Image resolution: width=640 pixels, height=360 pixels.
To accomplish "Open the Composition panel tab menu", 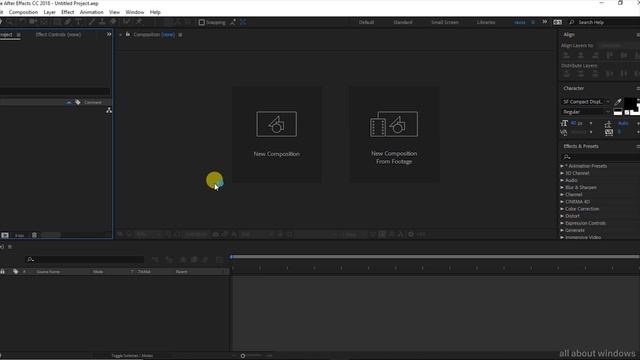I will click(x=180, y=35).
